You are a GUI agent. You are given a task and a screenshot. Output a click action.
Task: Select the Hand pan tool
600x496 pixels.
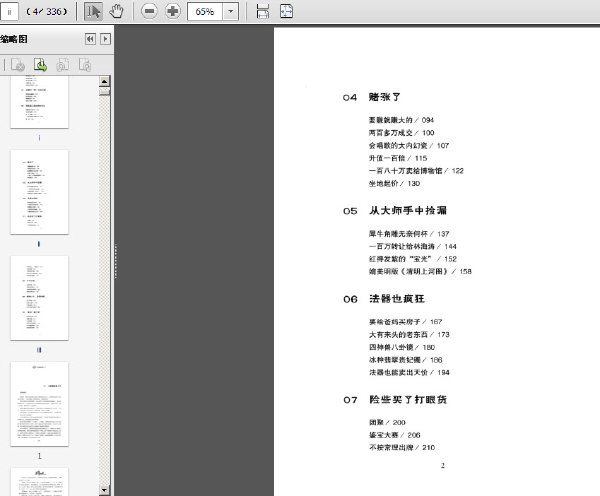(x=116, y=11)
